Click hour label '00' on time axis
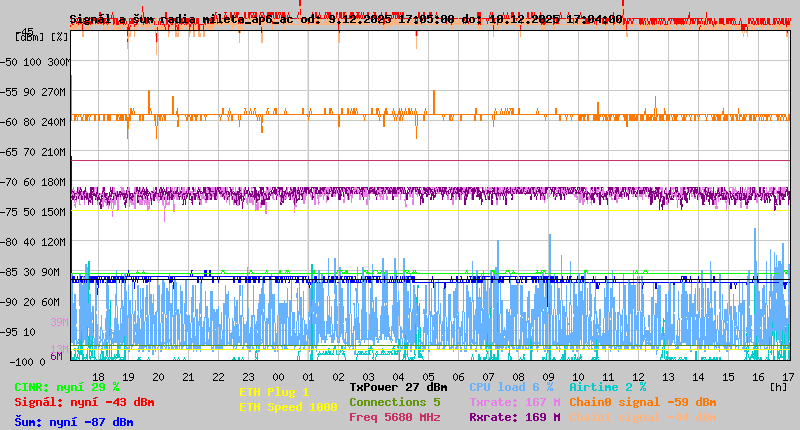Image resolution: width=800 pixels, height=430 pixels. [279, 377]
